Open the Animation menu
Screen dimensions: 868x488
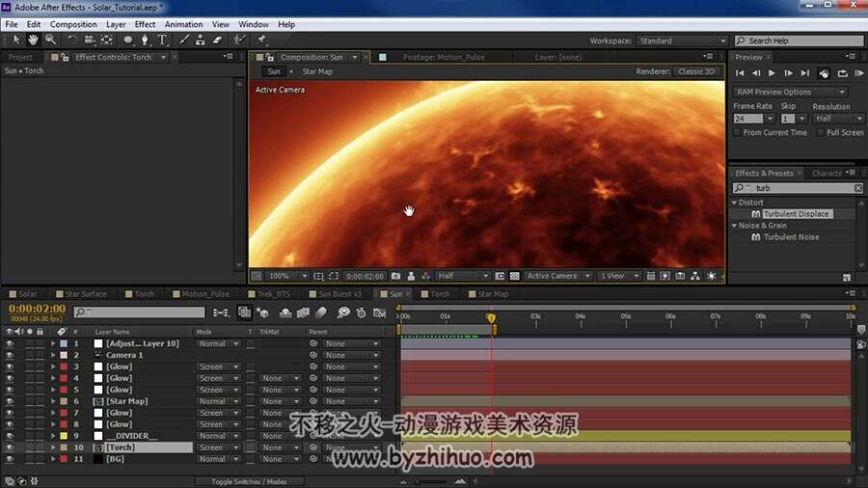pyautogui.click(x=183, y=24)
